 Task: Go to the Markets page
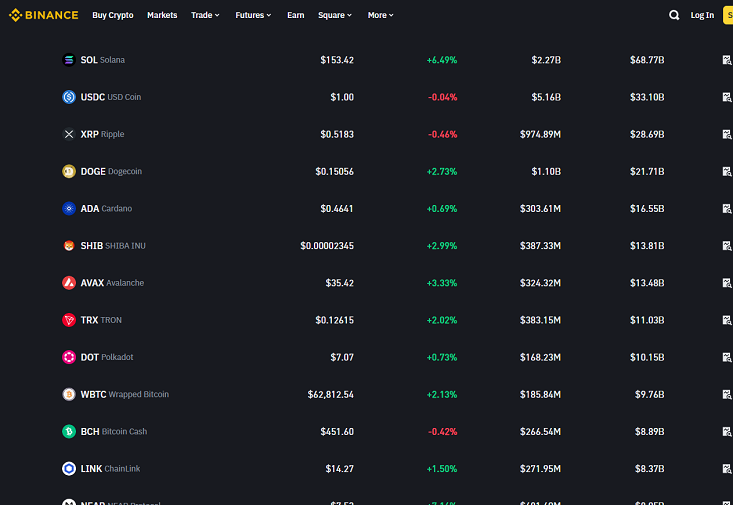(x=162, y=15)
